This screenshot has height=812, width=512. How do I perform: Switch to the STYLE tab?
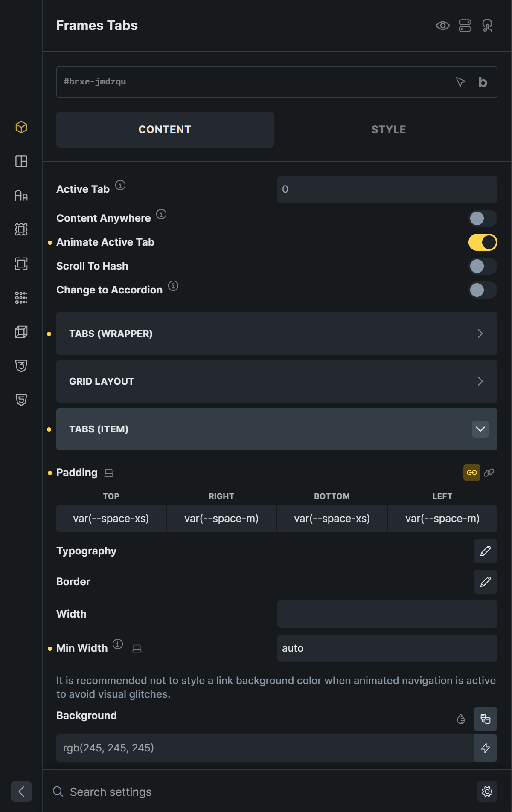point(389,130)
